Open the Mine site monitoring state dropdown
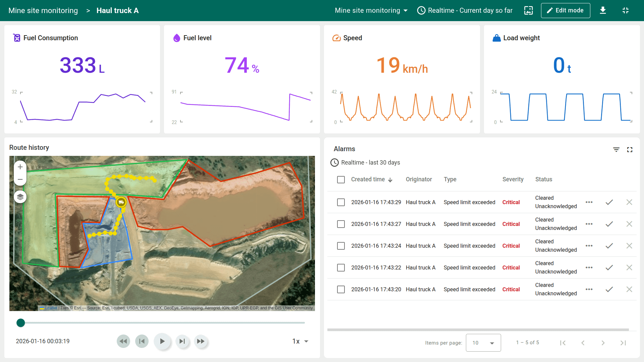The image size is (644, 362). click(371, 10)
